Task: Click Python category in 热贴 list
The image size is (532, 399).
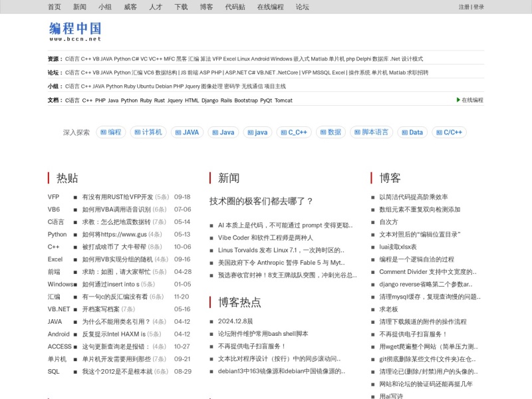Action: click(x=57, y=235)
